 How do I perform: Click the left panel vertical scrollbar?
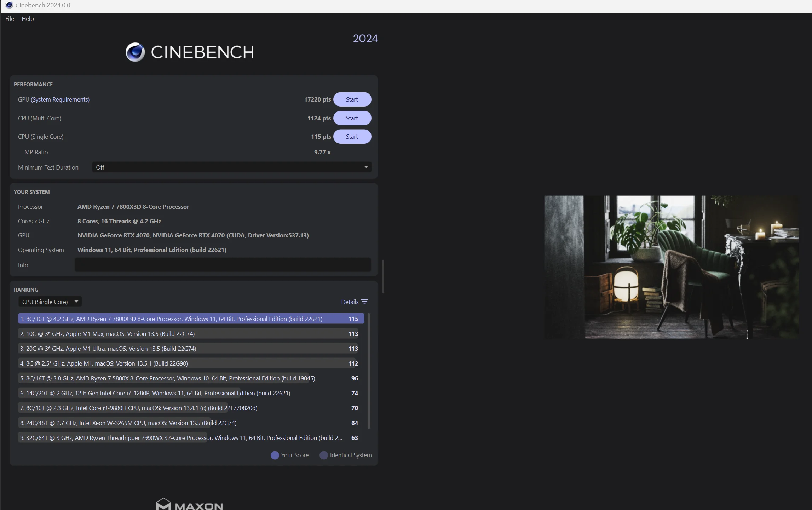(383, 276)
